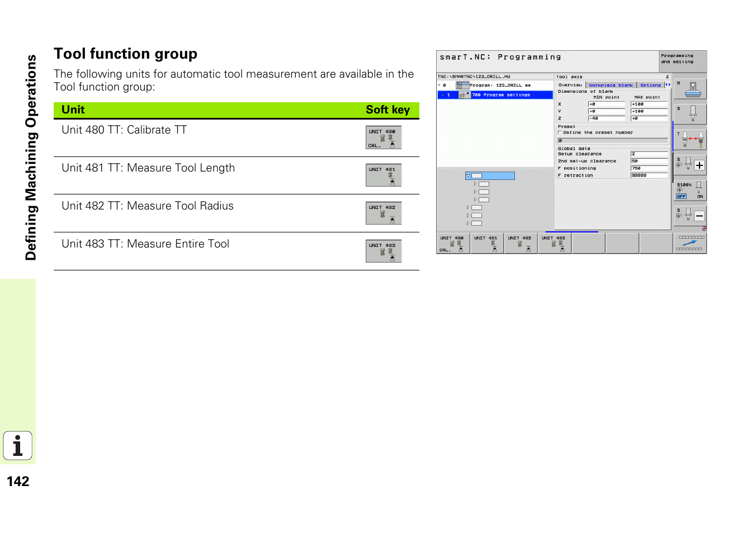Expand row 1 Program settings node
Screen dimensions: 756x533
tap(443, 95)
